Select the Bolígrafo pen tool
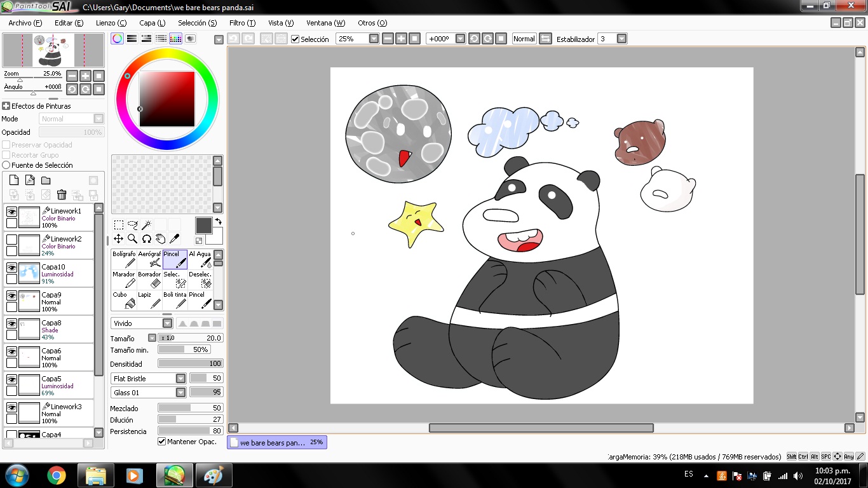868x488 pixels. pyautogui.click(x=124, y=259)
